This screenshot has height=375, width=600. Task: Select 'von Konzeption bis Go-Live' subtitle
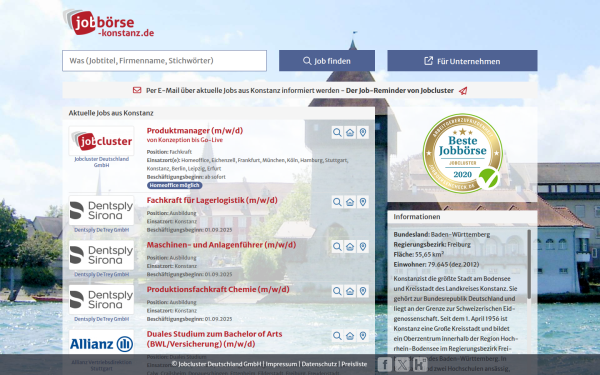185,140
